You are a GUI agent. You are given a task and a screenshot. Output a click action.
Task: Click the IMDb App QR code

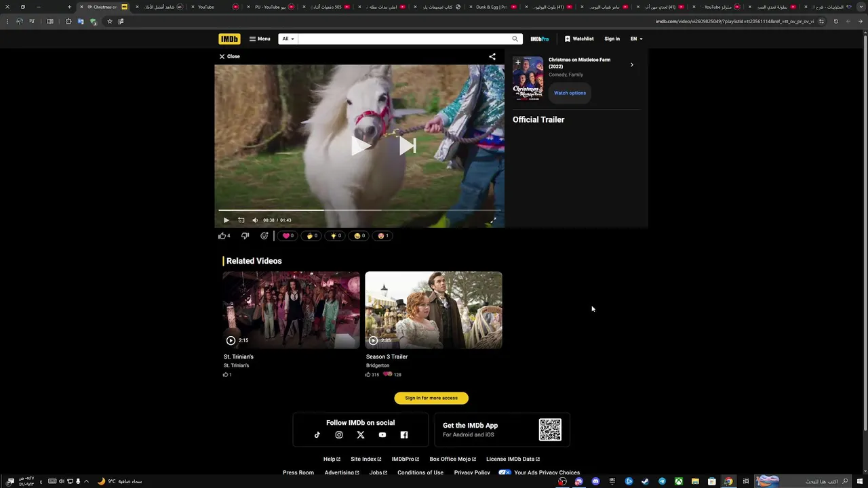pos(550,430)
